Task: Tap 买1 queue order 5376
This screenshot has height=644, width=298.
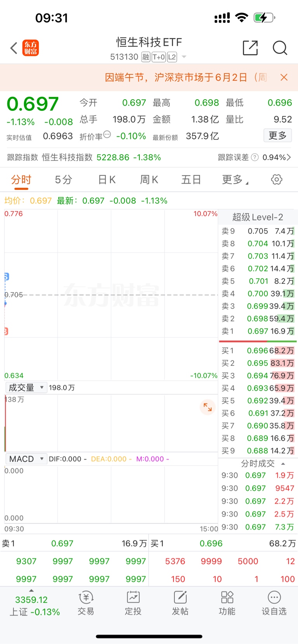Action: click(175, 561)
